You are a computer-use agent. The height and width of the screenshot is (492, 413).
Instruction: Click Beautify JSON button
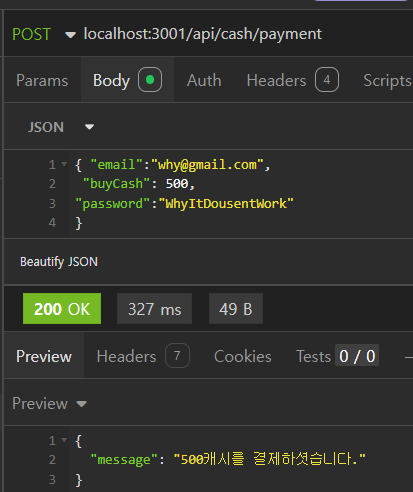coord(59,262)
